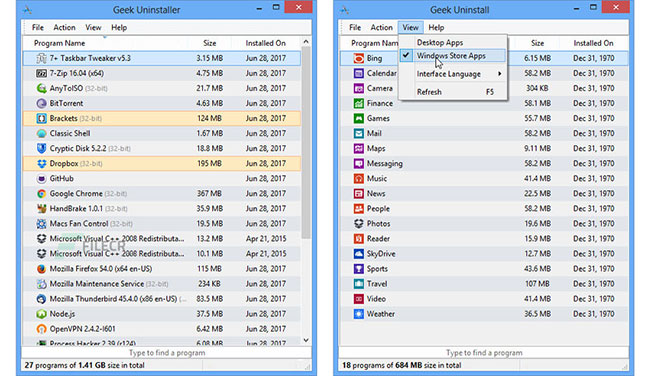Uncheck the Windows Store Apps view option
Screen dimensions: 650x376
click(x=453, y=56)
